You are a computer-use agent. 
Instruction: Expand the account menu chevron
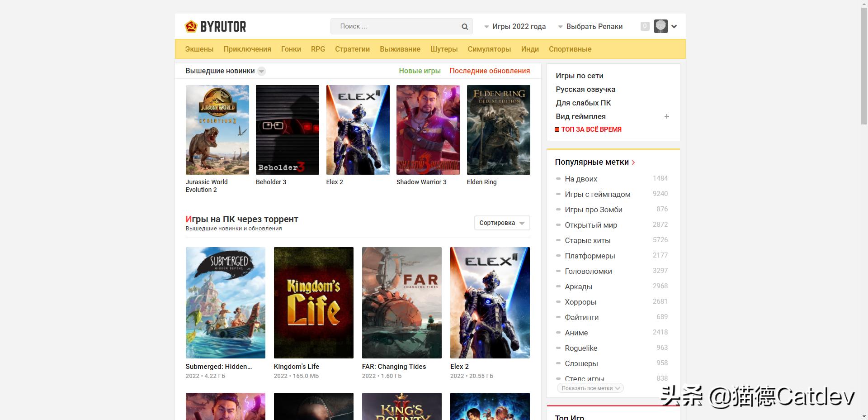(674, 26)
